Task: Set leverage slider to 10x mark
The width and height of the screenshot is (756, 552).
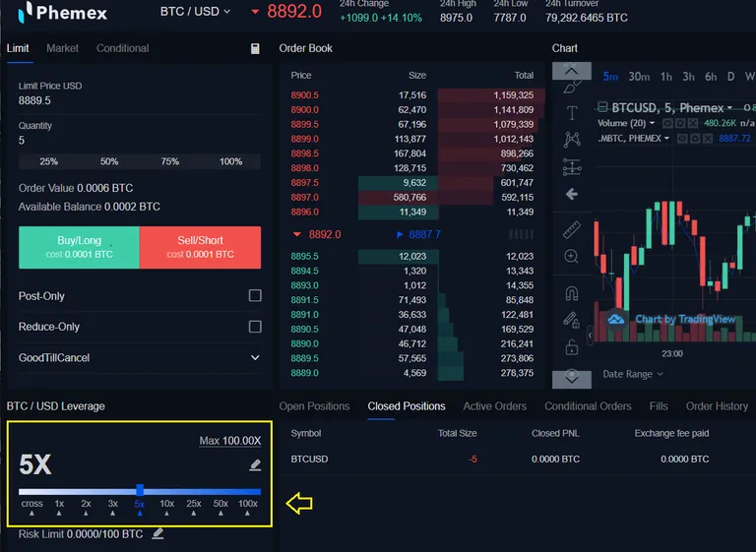Action: 166,507
